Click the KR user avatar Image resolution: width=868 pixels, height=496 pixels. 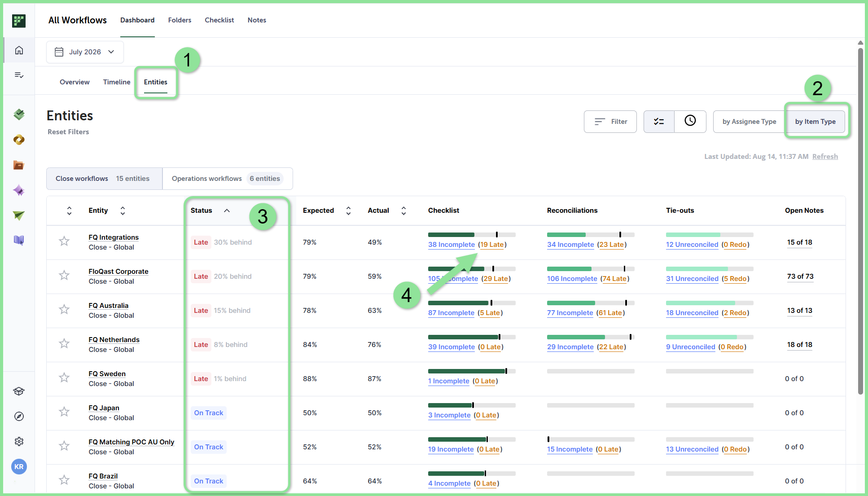point(19,467)
